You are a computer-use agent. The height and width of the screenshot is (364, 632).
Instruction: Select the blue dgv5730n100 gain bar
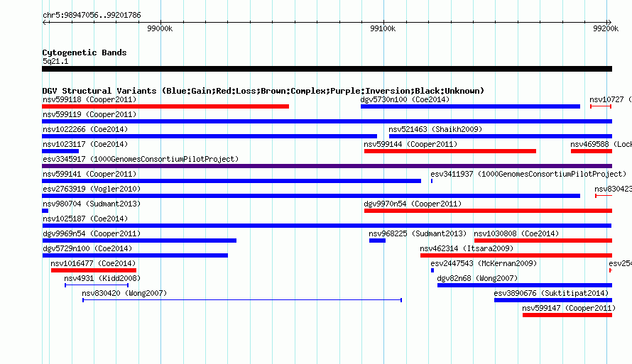[470, 106]
